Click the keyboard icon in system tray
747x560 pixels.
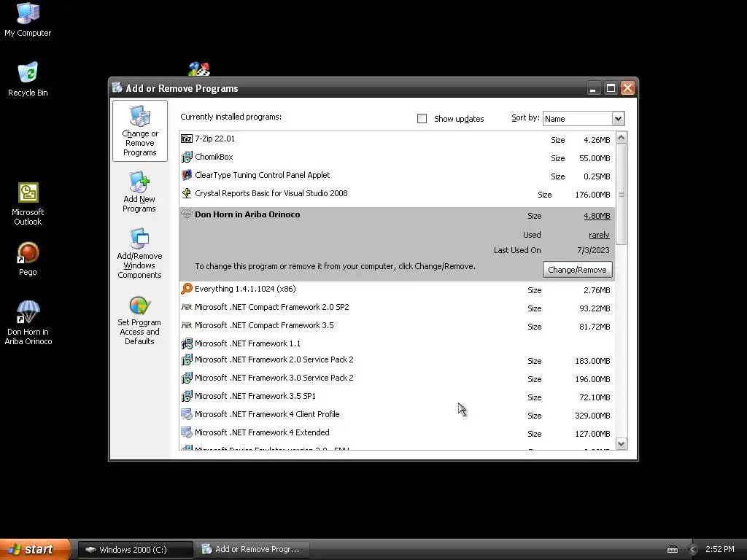click(x=672, y=550)
